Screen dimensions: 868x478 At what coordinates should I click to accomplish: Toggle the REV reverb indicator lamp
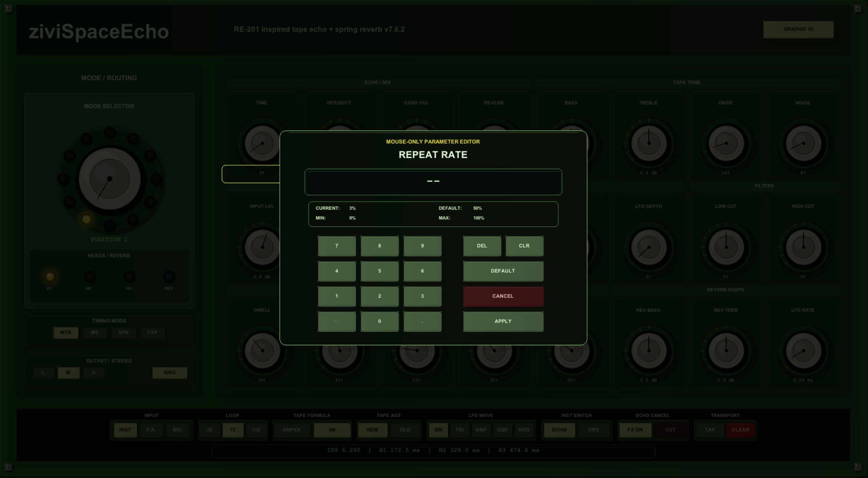coord(168,277)
